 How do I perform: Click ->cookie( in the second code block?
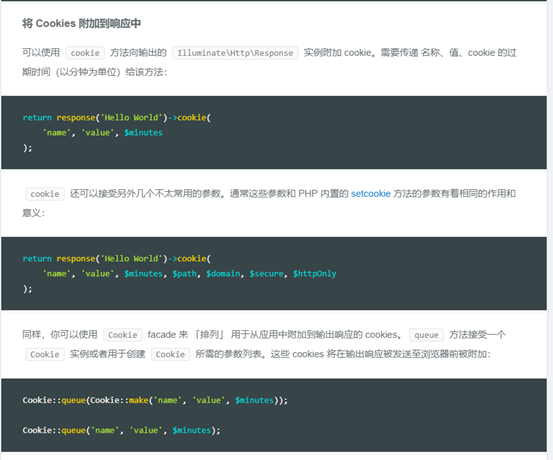[189, 259]
